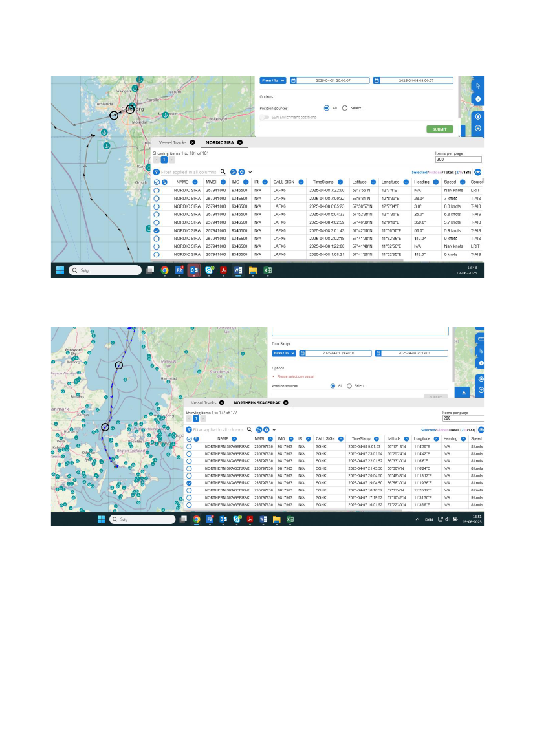Click the green SUBMIT button
The width and height of the screenshot is (535, 756).
439,129
